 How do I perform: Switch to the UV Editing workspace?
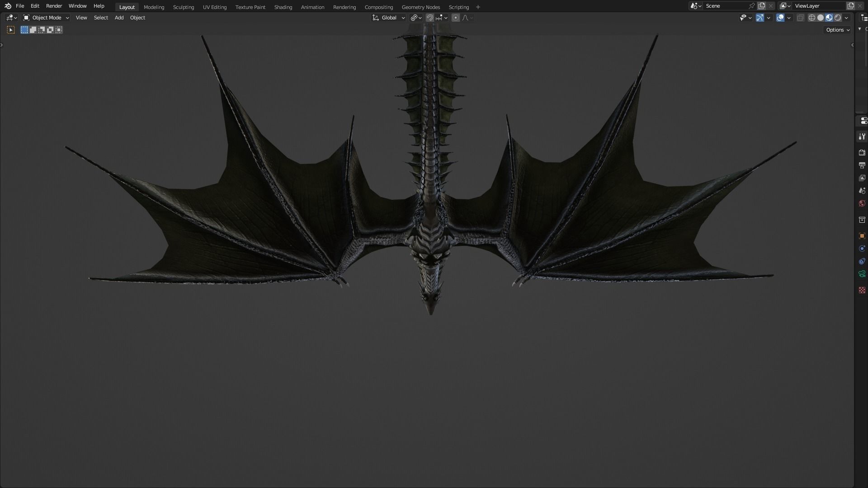tap(215, 7)
